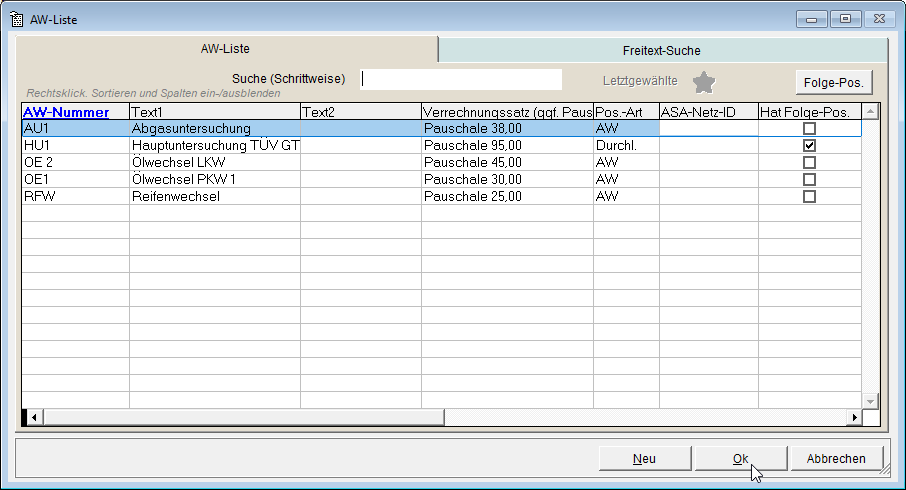Viewport: 906px width, 490px height.
Task: Click the Pos.-Art column header
Action: (x=626, y=112)
